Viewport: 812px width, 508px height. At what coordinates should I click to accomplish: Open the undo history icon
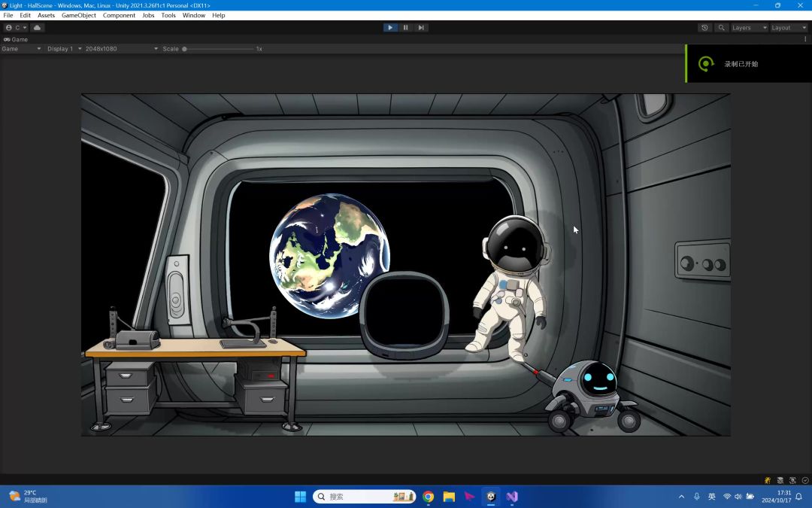coord(704,28)
